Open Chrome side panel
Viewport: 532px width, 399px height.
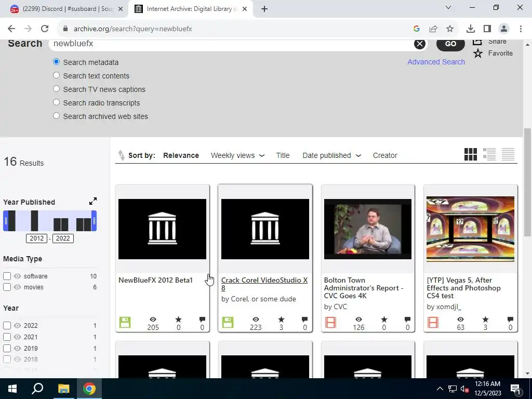487,29
